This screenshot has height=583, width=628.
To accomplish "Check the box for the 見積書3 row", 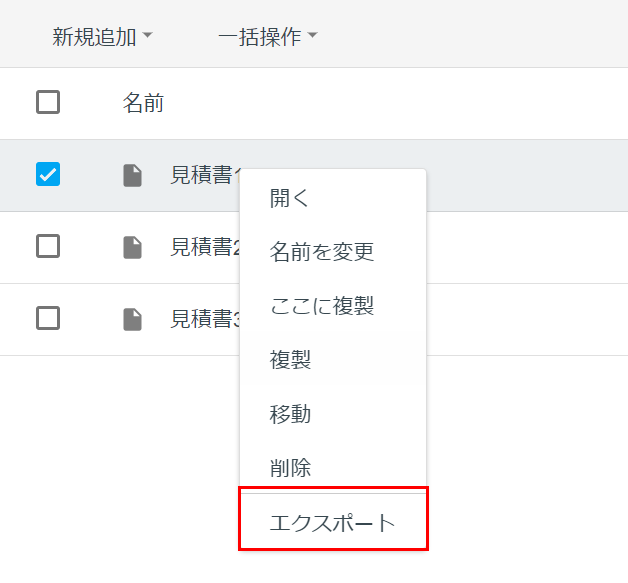I will [48, 318].
